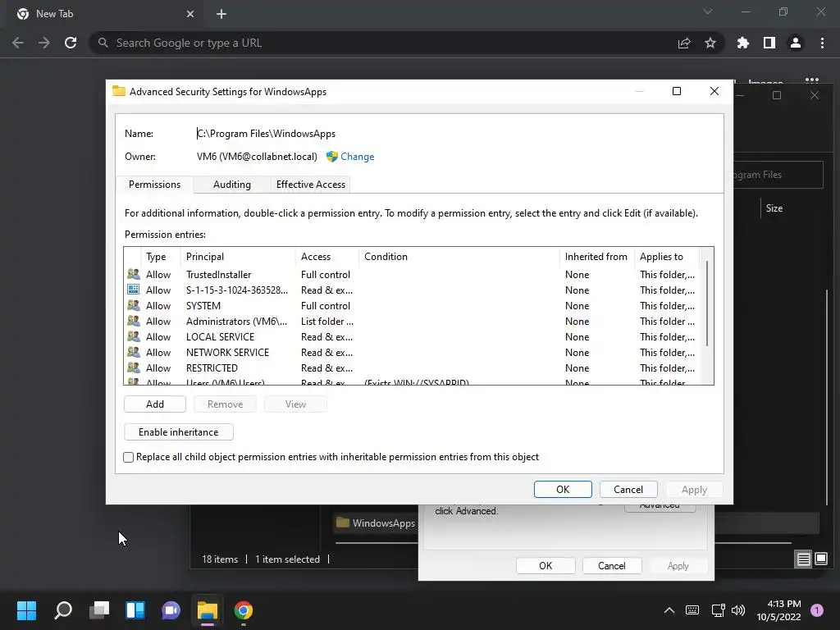Click the Change owner link
The height and width of the screenshot is (630, 840).
(x=358, y=157)
